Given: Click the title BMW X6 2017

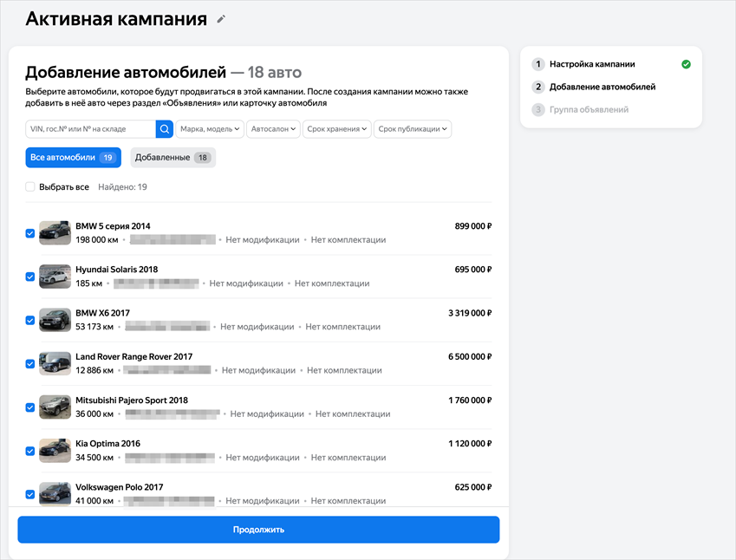Looking at the screenshot, I should [102, 313].
